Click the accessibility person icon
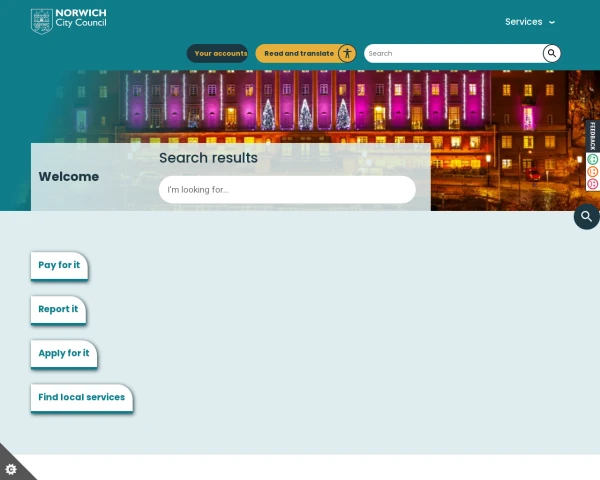Viewport: 600px width, 480px height. point(347,54)
